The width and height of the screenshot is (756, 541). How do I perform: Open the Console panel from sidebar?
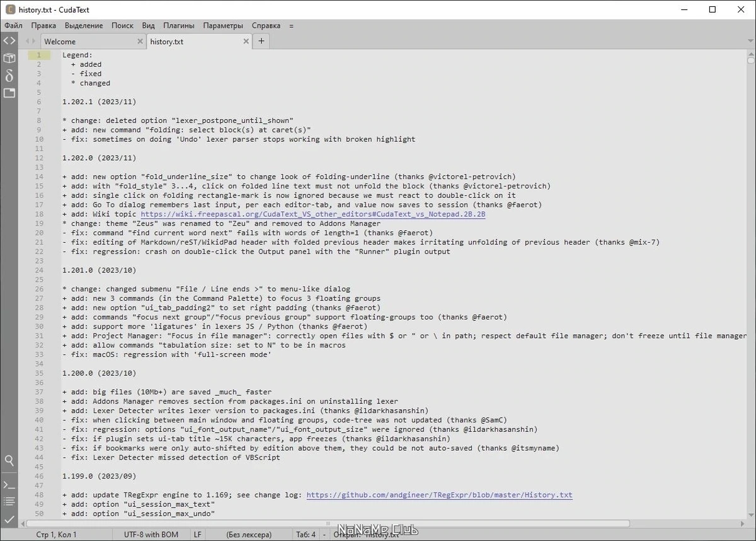[9, 485]
